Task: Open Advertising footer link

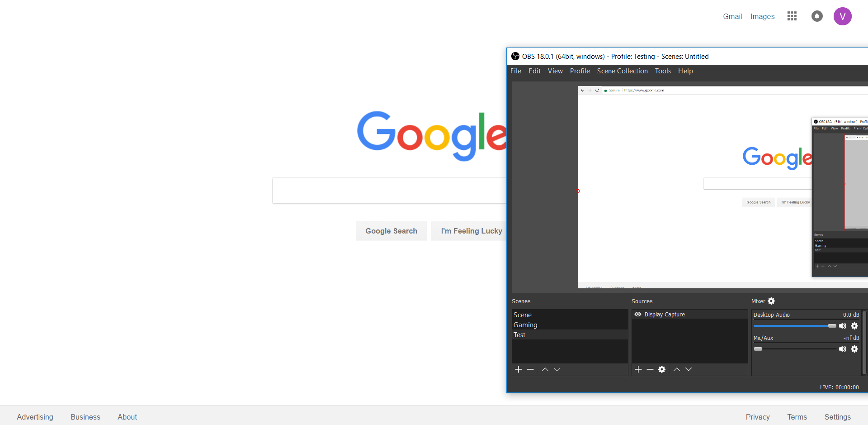Action: point(35,417)
